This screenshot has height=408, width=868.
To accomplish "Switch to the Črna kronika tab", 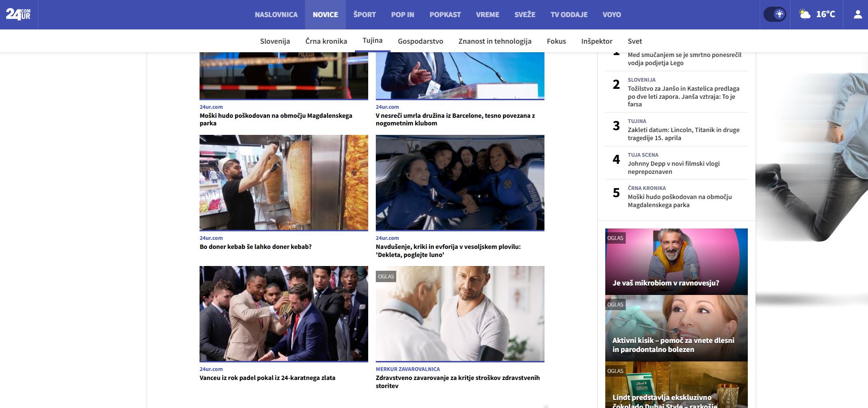I will pyautogui.click(x=326, y=41).
